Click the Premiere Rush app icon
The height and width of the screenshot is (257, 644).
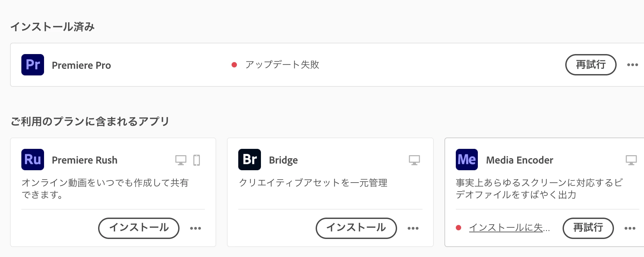click(x=33, y=160)
